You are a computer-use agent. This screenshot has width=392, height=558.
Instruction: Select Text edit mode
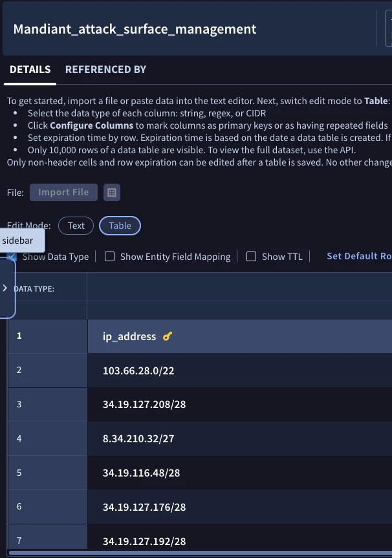tap(76, 226)
